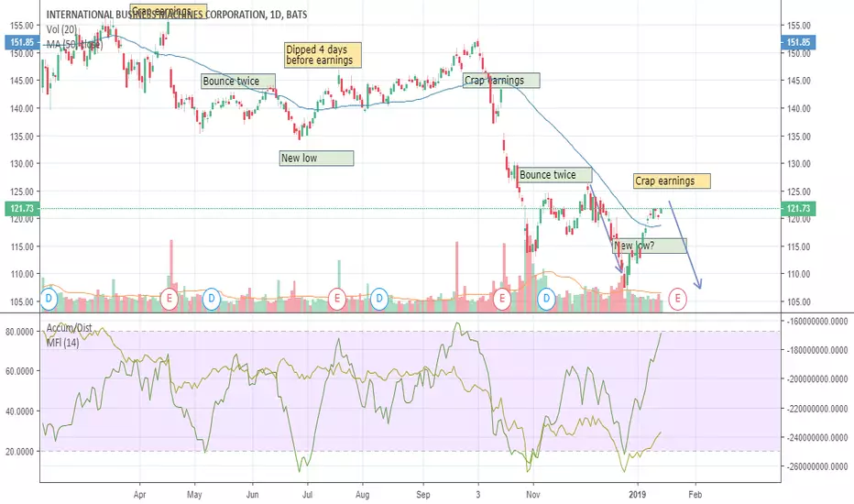Select the yellow 'Crap earnings' label near 2019
The image size is (854, 504).
click(672, 181)
